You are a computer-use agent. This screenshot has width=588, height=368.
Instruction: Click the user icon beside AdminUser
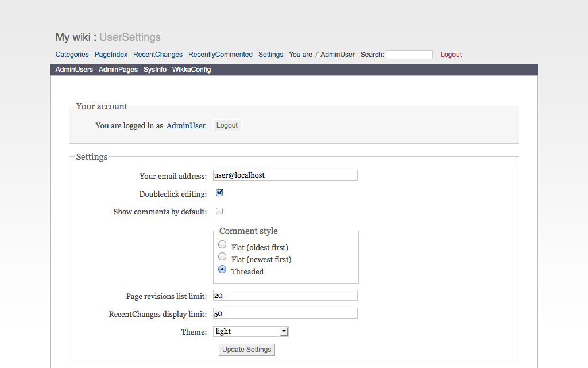coord(318,55)
